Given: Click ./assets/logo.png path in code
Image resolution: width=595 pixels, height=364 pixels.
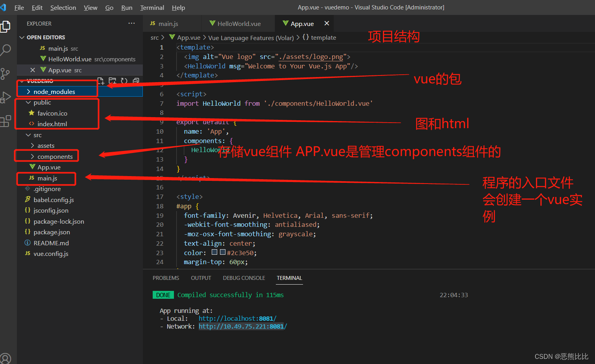Looking at the screenshot, I should click(311, 57).
